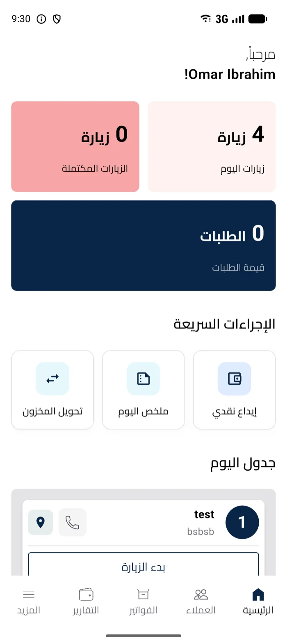Open the test customer's location pin icon
This screenshot has height=644, width=287.
(40, 522)
